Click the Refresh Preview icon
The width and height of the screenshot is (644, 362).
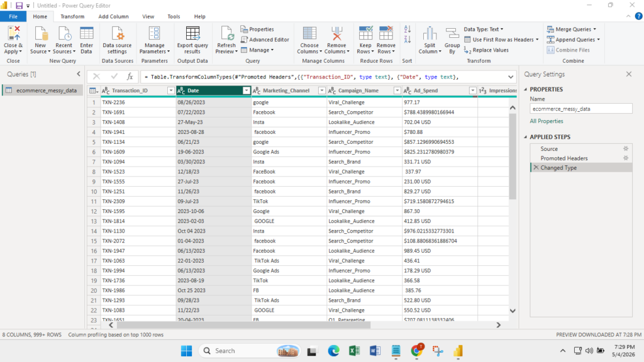tap(226, 34)
